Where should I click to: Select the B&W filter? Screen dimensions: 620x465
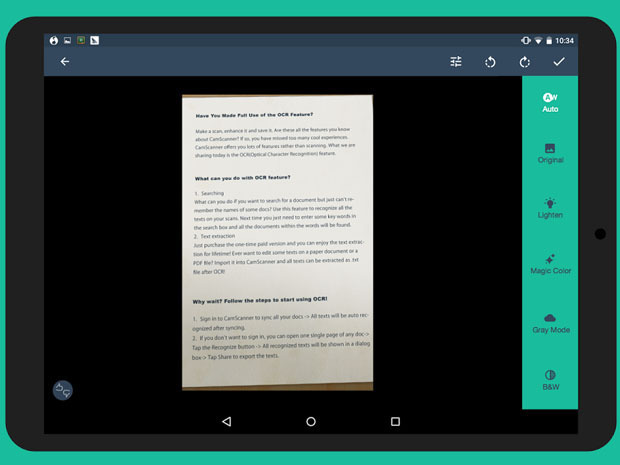[550, 379]
